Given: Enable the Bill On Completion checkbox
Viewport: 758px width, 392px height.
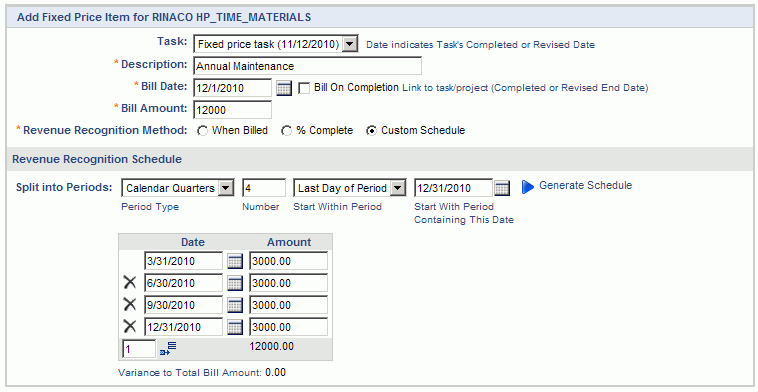Looking at the screenshot, I should (304, 88).
